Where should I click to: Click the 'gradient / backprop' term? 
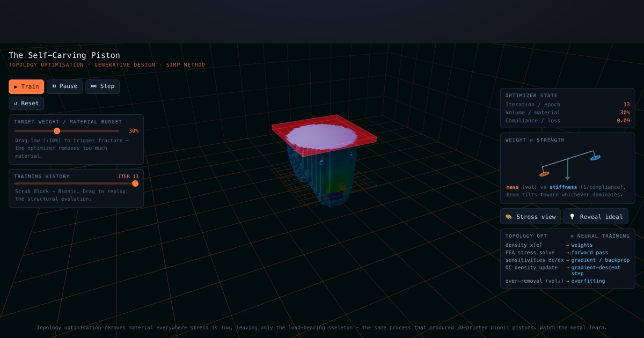coord(600,260)
